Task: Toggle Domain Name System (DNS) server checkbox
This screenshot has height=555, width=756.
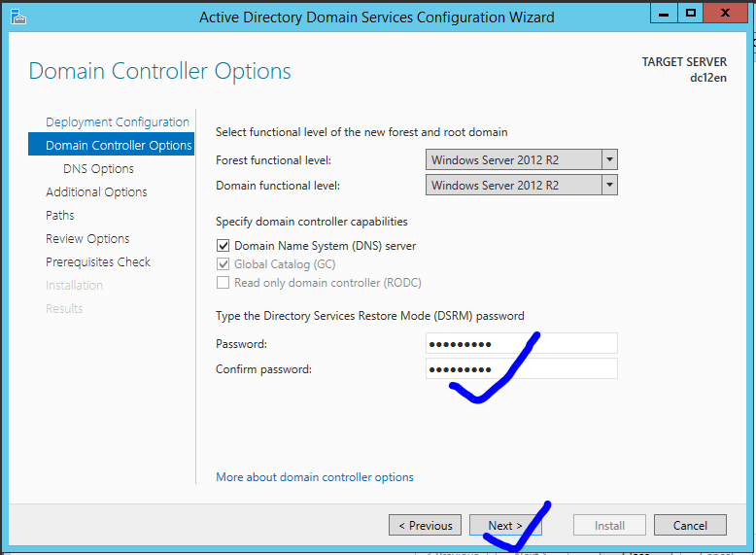Action: pos(223,246)
